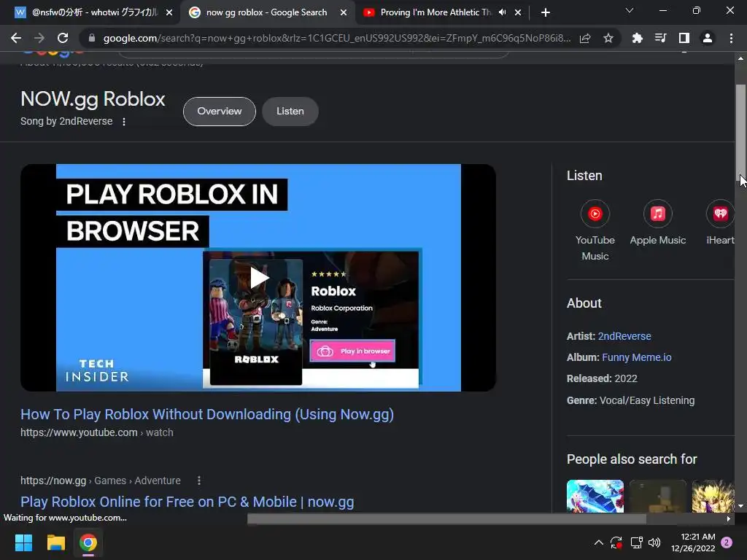The width and height of the screenshot is (747, 560).
Task: Select the now gg roblox Google Search tab
Action: click(x=266, y=12)
